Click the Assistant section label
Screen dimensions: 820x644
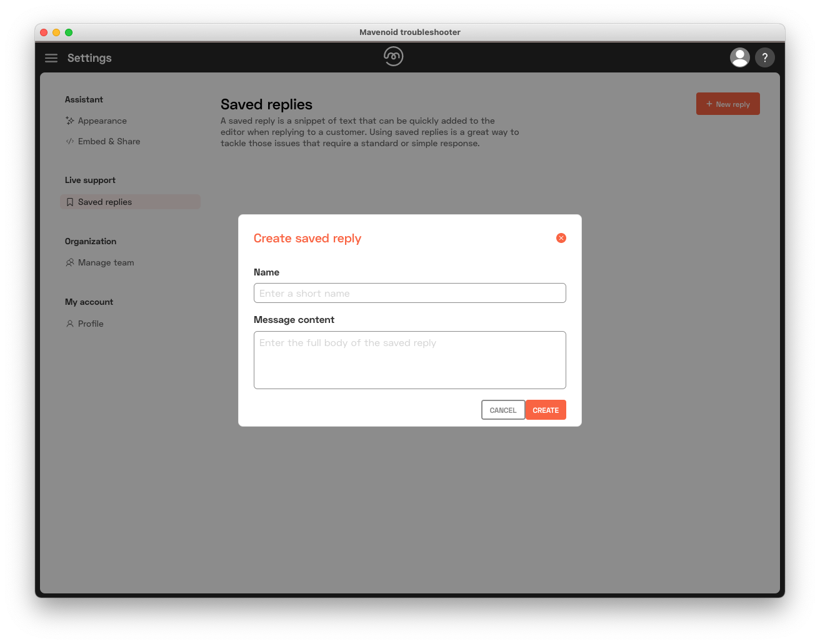pos(84,99)
